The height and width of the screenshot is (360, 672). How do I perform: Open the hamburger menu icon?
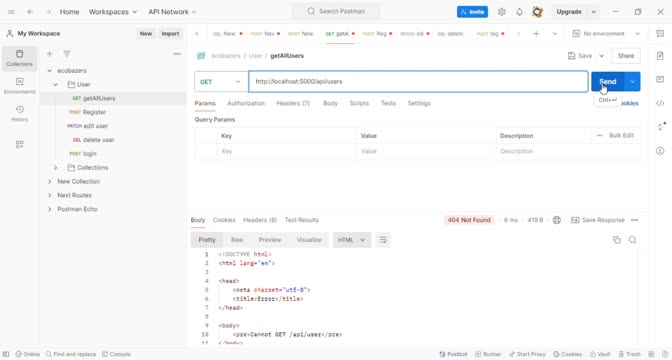[12, 12]
